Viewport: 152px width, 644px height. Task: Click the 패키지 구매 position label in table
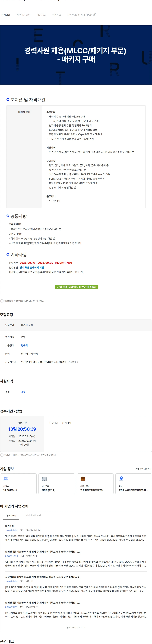pos(24,112)
